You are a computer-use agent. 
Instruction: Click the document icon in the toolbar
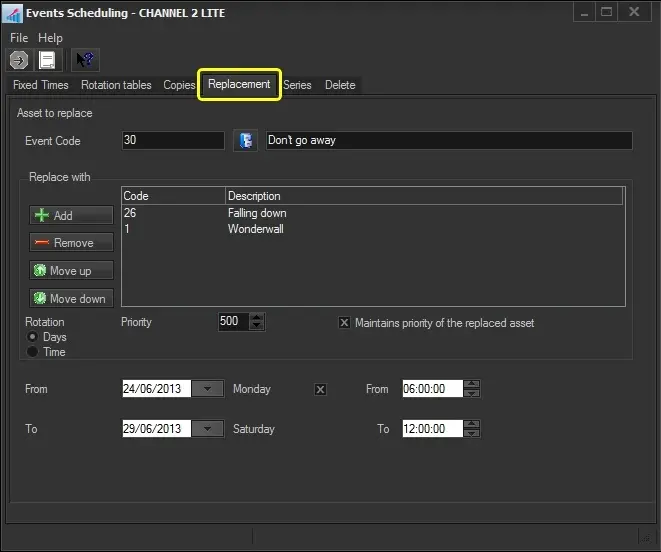point(46,60)
